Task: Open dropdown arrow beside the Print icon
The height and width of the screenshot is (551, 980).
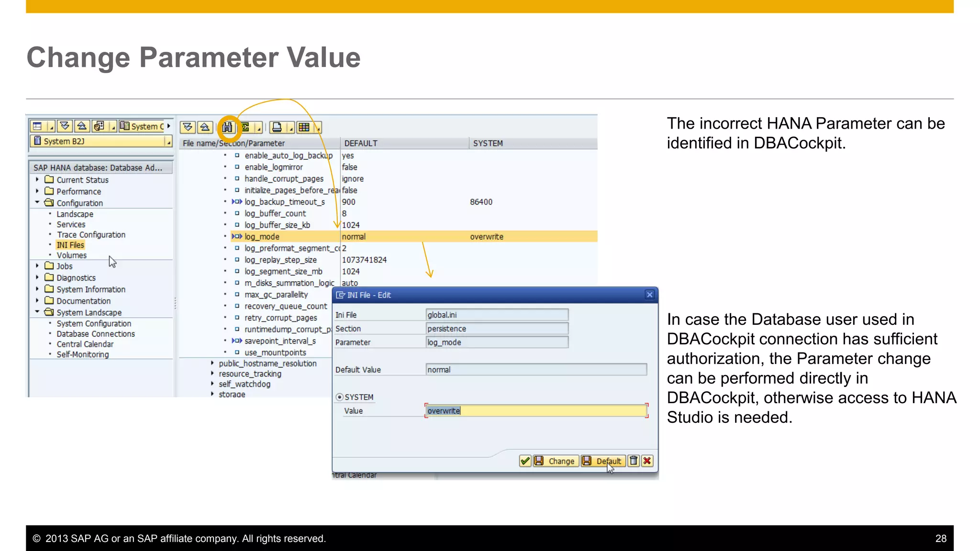Action: point(290,128)
